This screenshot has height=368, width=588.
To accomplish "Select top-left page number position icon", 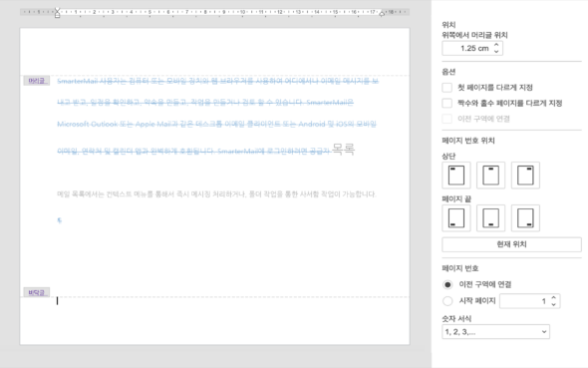I will click(x=456, y=176).
